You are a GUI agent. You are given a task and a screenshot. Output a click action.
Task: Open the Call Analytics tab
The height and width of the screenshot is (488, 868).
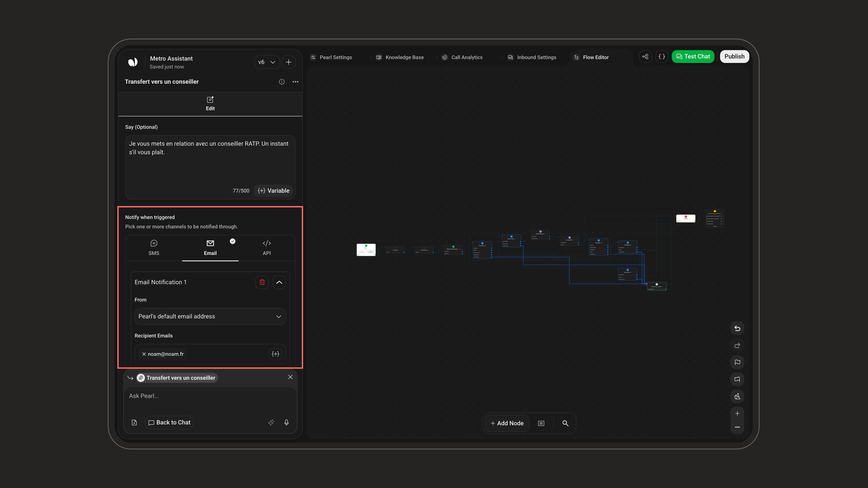[462, 57]
